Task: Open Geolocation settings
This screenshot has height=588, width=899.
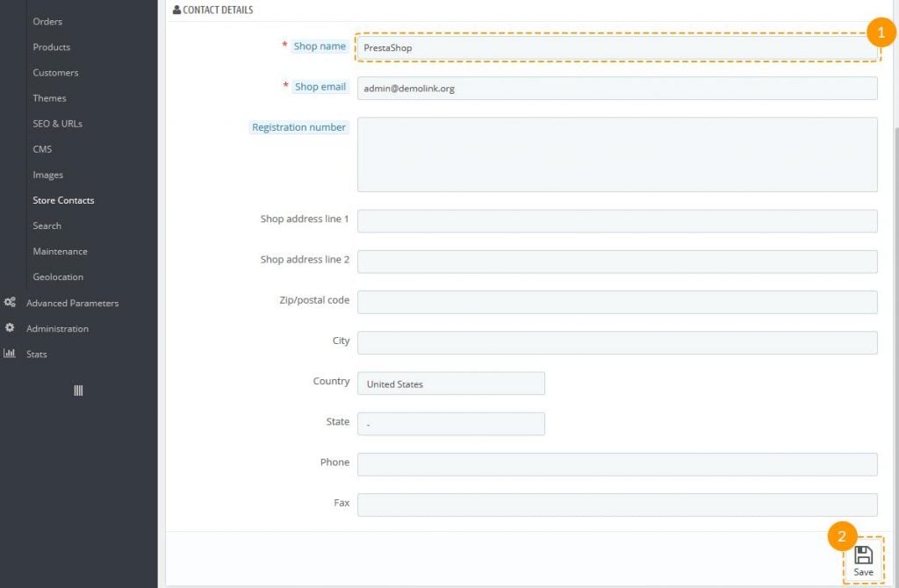Action: (x=58, y=276)
